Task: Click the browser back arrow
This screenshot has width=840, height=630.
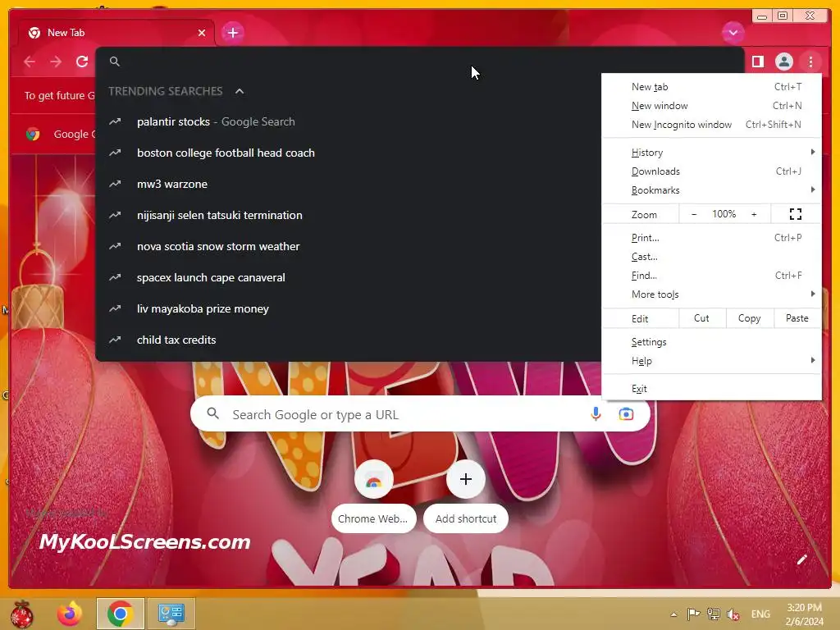Action: [30, 62]
